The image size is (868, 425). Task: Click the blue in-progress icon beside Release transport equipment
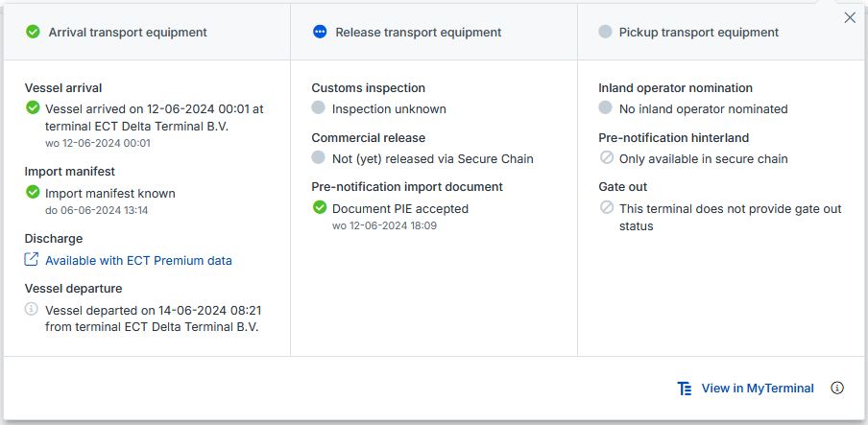click(320, 32)
